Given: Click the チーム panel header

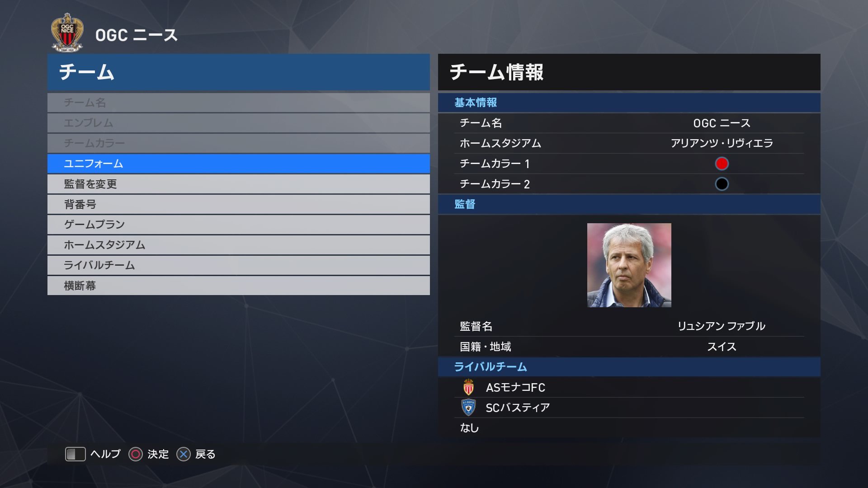Looking at the screenshot, I should [239, 72].
